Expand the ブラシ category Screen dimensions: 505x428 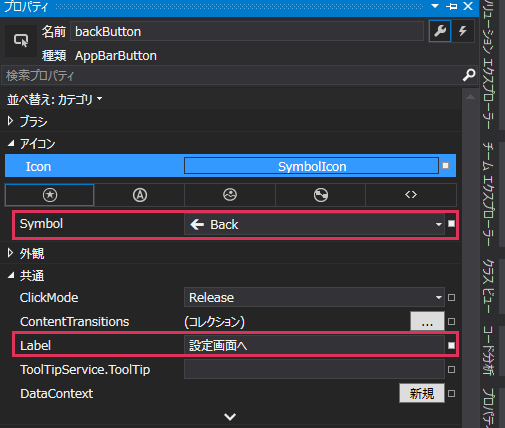click(x=10, y=121)
